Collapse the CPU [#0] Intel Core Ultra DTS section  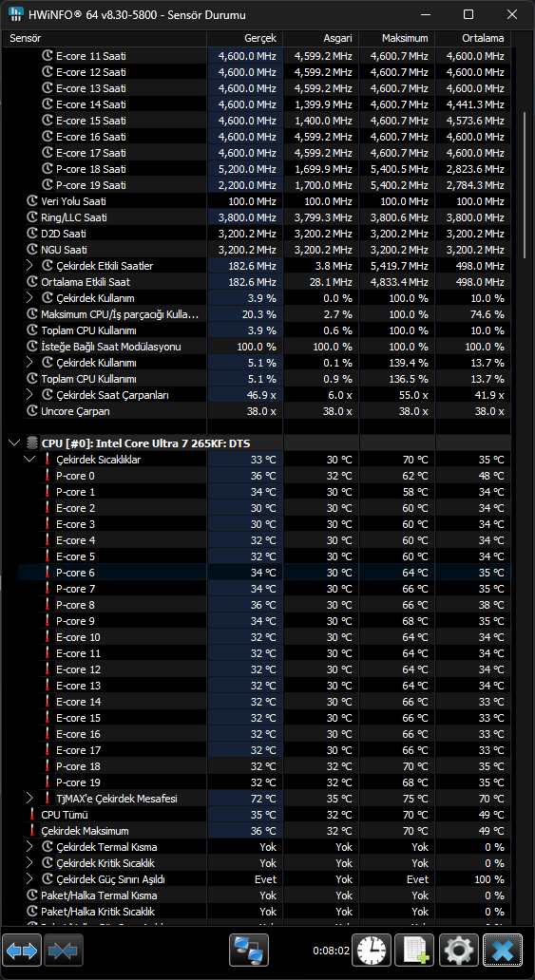pos(14,443)
